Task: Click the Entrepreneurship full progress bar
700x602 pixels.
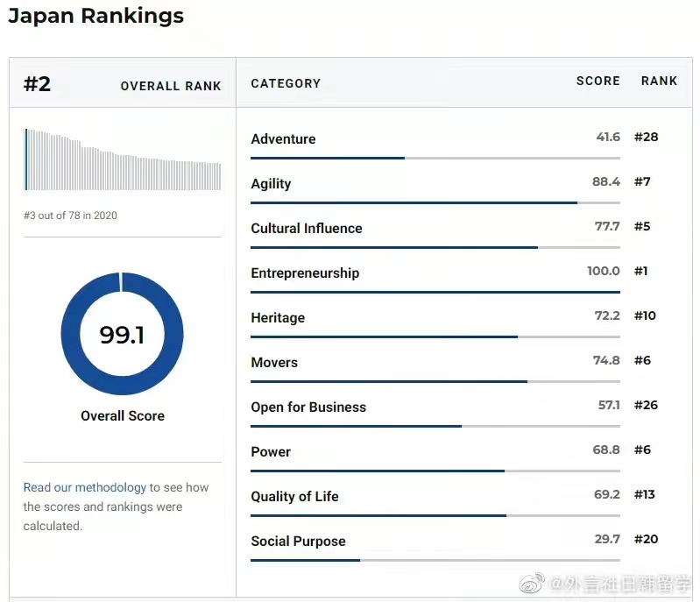Action: [435, 292]
